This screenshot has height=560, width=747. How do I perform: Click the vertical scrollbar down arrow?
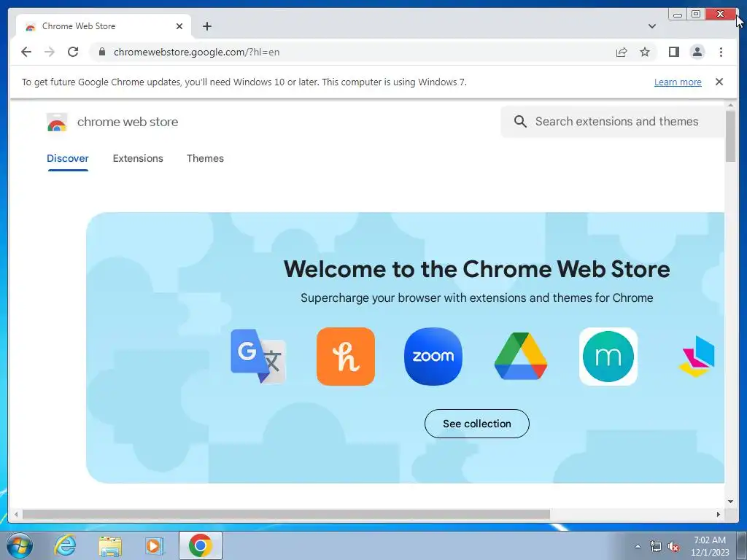[x=730, y=501]
